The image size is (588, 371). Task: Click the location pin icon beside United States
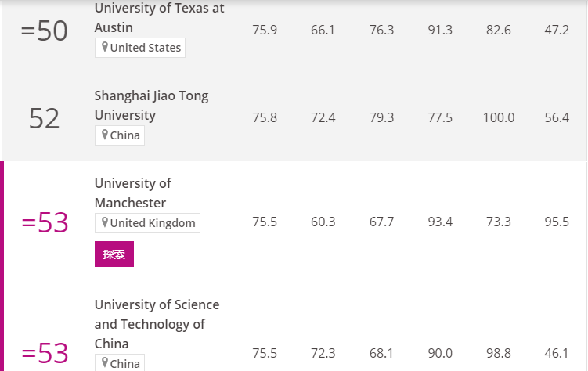tap(105, 47)
